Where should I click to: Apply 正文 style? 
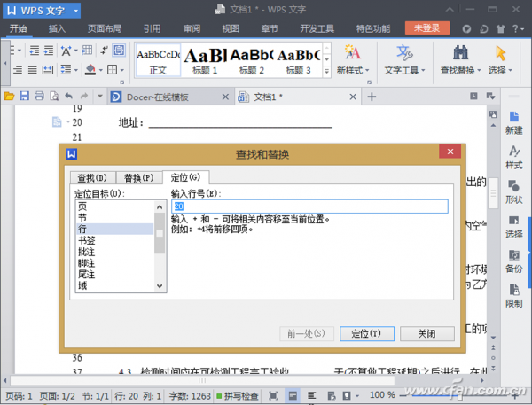coord(158,61)
